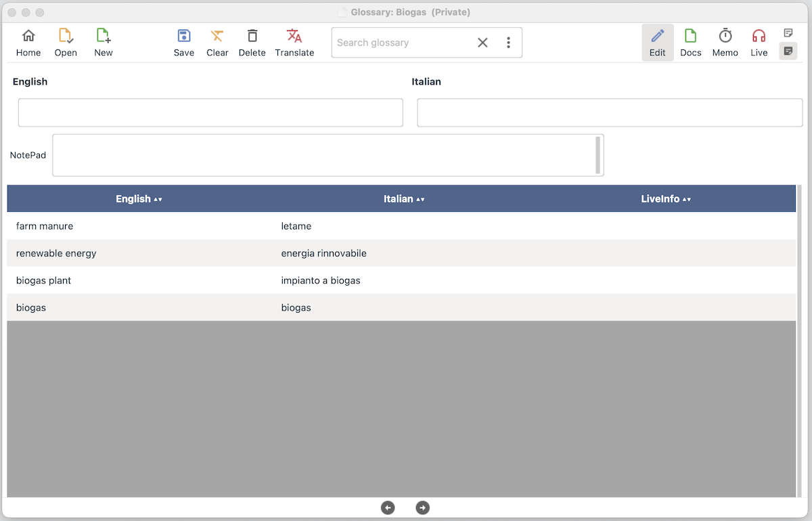Delete the selected glossary entry
Screen dimensions: 812x521
click(252, 43)
